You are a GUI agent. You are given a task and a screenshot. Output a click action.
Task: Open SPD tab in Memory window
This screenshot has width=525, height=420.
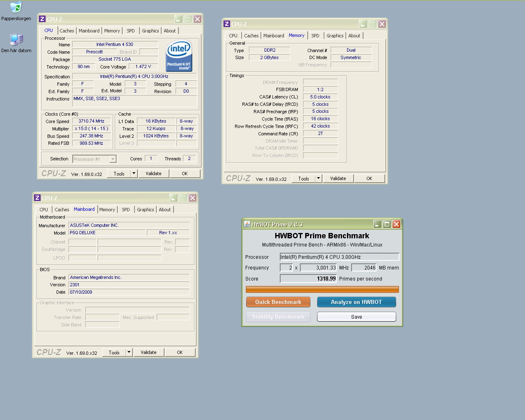click(315, 36)
